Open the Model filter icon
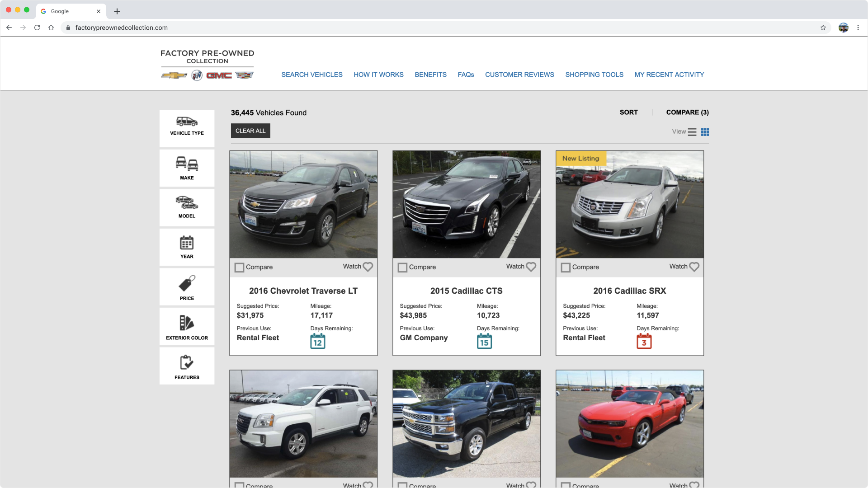868x488 pixels. [x=187, y=203]
